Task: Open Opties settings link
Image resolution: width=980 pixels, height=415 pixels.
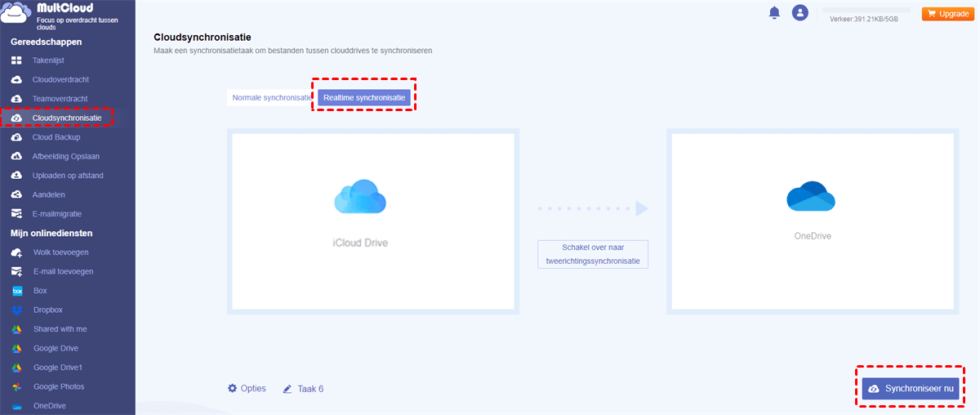Action: (x=253, y=388)
